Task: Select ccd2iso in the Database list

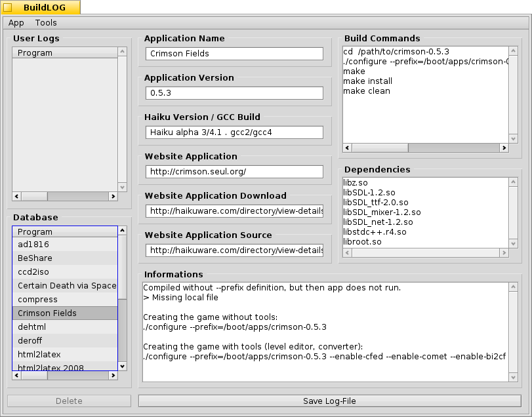Action: tap(65, 272)
